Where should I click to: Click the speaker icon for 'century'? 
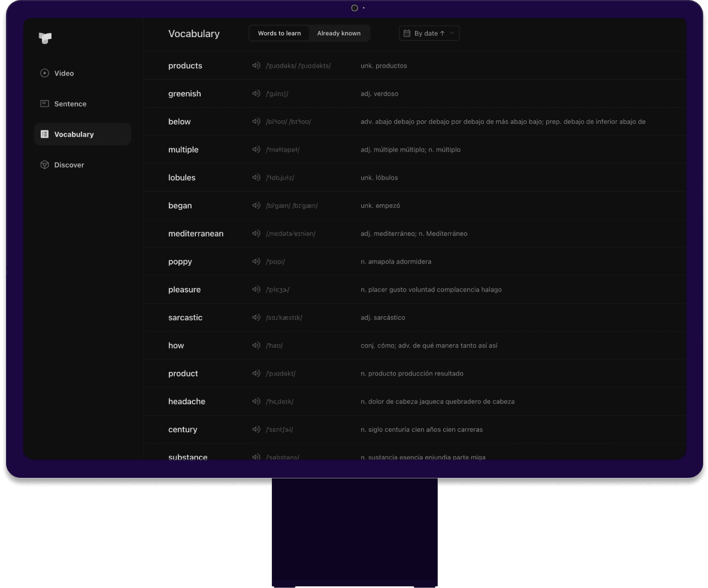pos(256,429)
